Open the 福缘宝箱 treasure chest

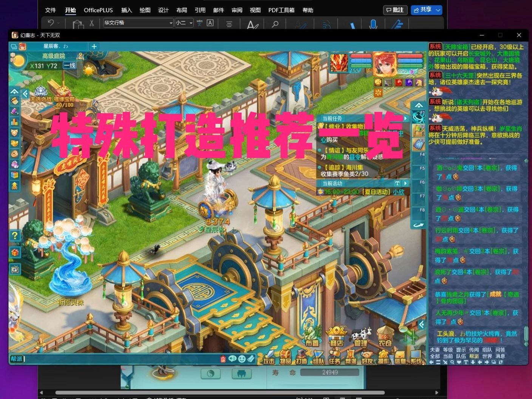tap(64, 95)
